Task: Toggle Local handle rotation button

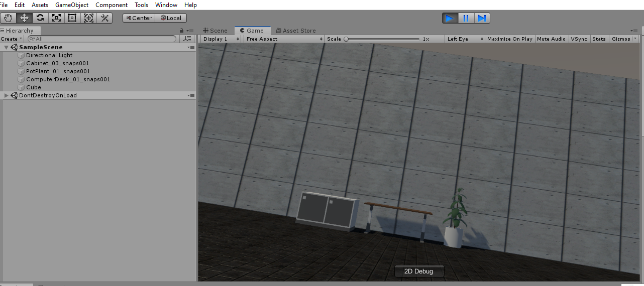Action: [x=171, y=18]
